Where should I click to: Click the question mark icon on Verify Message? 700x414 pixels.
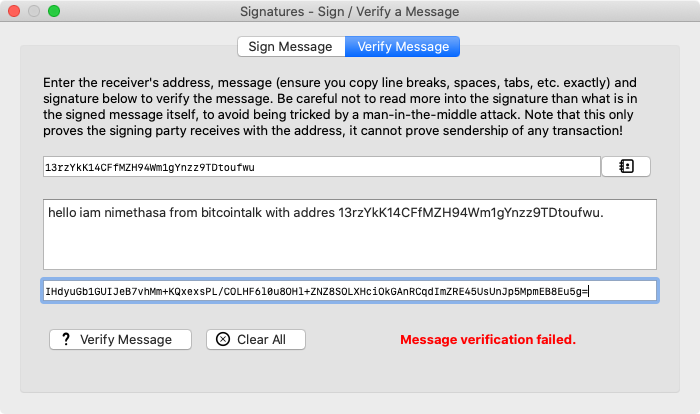pos(66,339)
